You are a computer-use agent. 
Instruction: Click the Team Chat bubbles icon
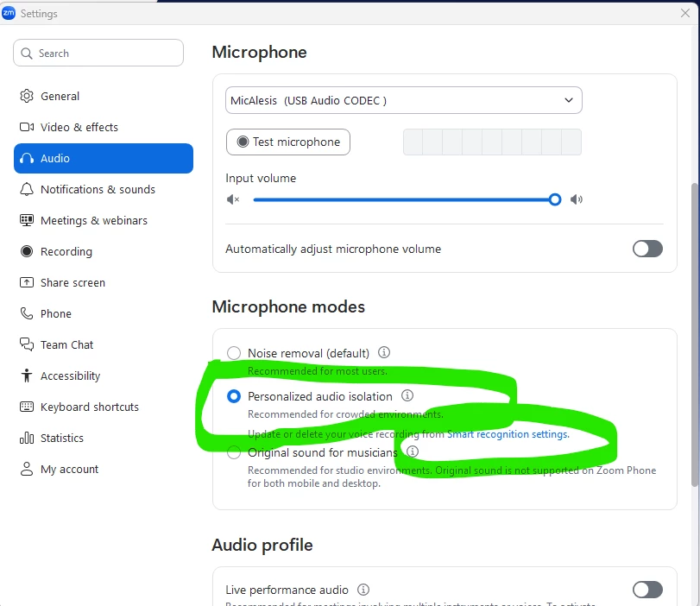click(27, 344)
